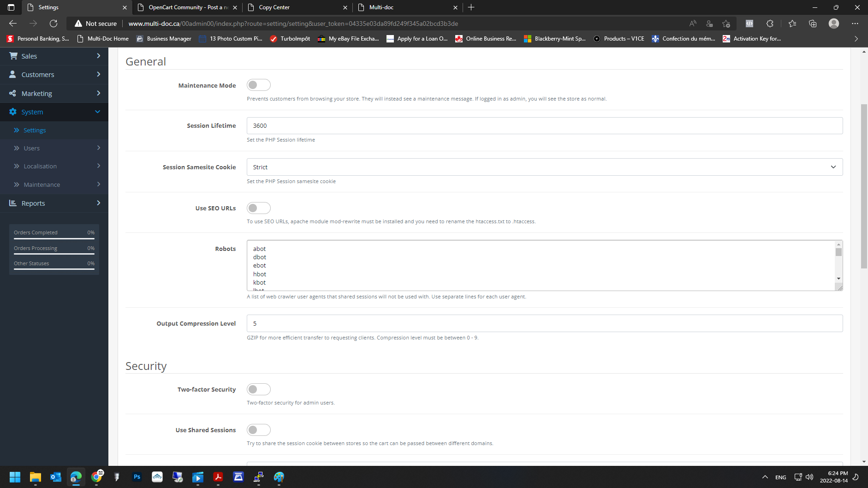Click the Marketing share icon
The image size is (868, 488).
point(12,93)
